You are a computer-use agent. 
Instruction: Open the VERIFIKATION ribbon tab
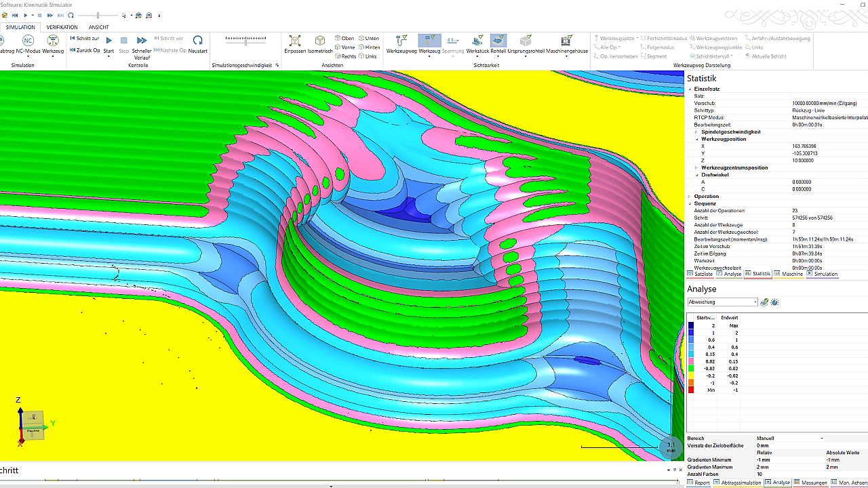point(62,27)
